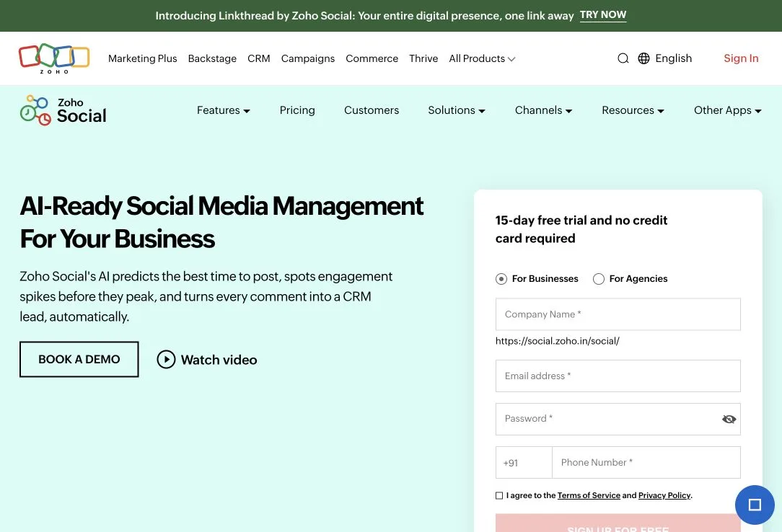The width and height of the screenshot is (782, 532).
Task: Select the For Businesses radio option
Action: (501, 279)
